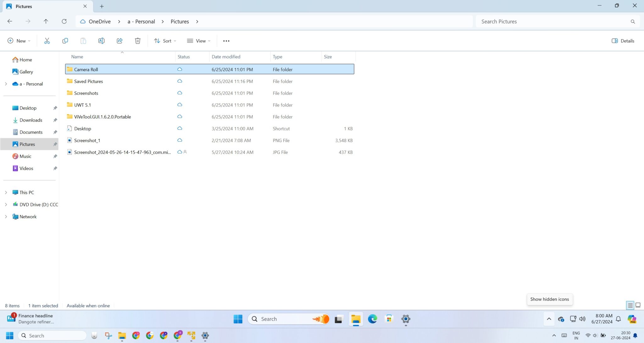Open the See more ellipsis menu

tap(226, 41)
